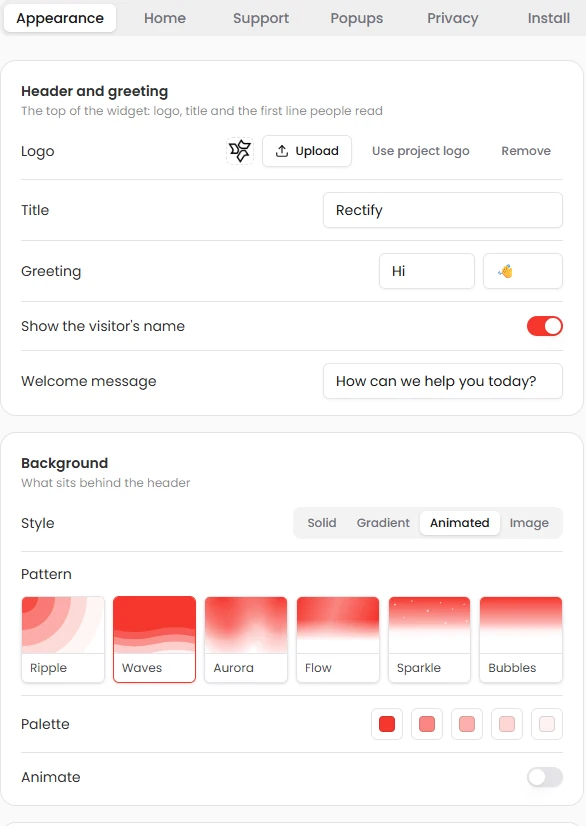
Task: Edit the Welcome message field
Action: 443,381
